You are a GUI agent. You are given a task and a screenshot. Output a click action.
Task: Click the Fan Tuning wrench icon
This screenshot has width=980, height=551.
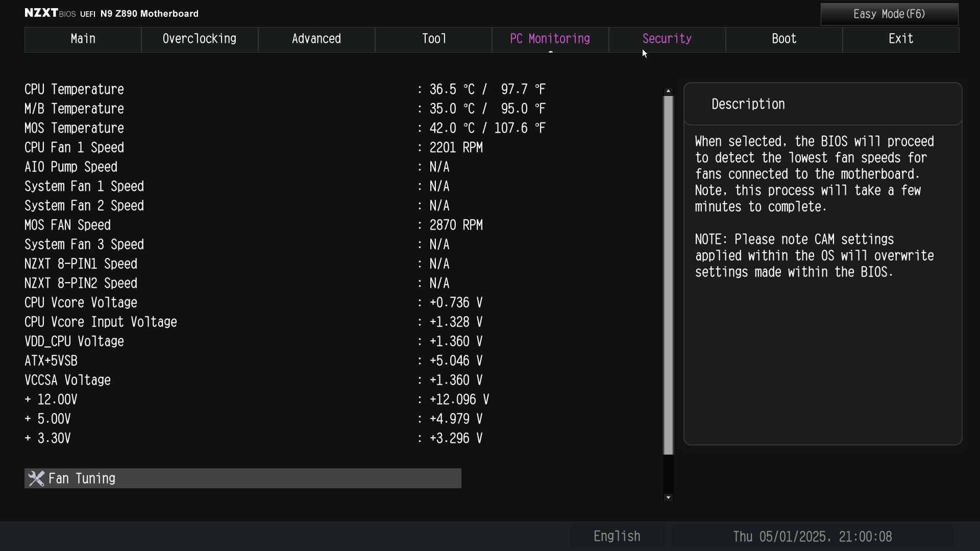[36, 479]
